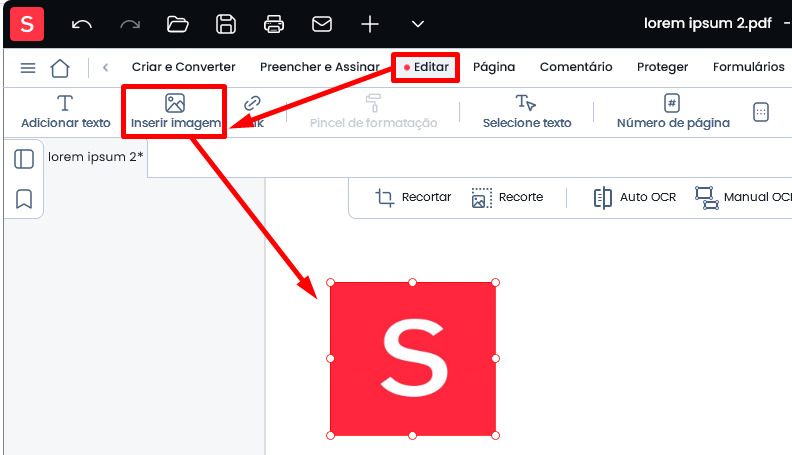Open the hamburger menu
Screen dimensions: 792x455
[28, 68]
